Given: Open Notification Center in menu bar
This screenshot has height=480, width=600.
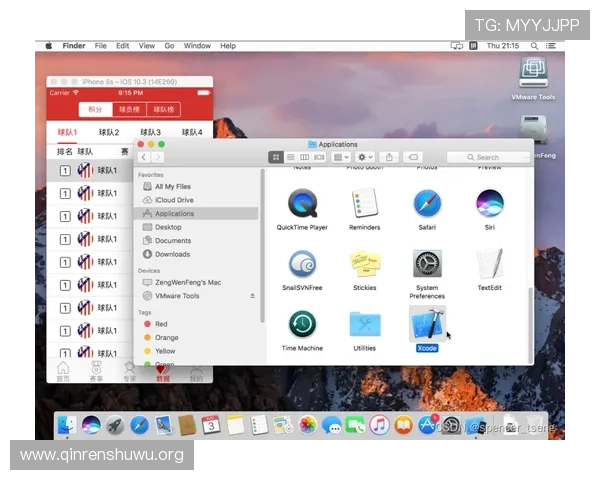Looking at the screenshot, I should 551,46.
